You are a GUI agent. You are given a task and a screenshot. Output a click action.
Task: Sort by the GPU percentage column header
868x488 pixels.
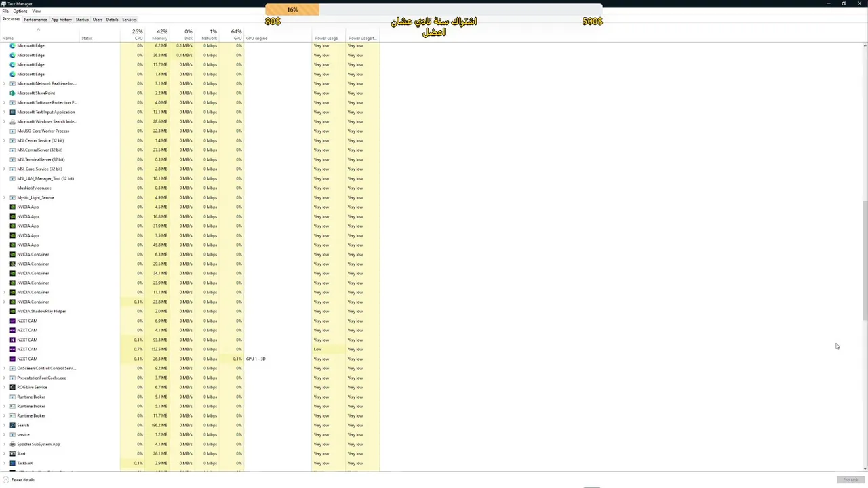(231, 35)
